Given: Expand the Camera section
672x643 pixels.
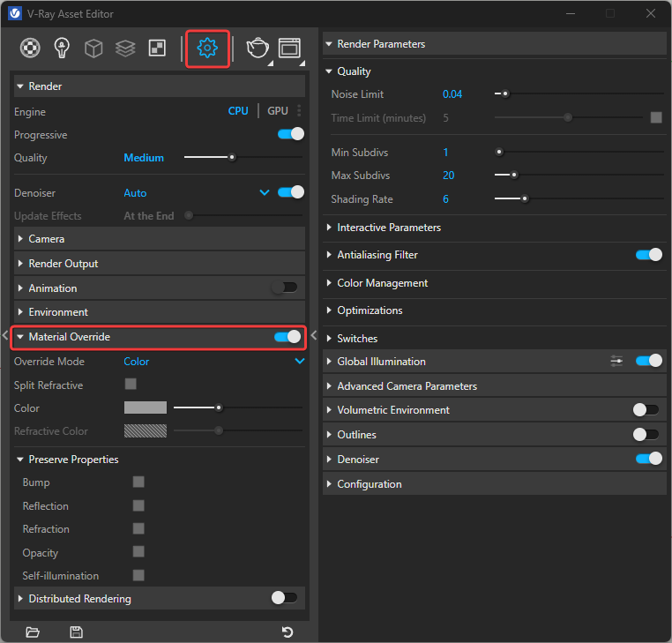Looking at the screenshot, I should click(46, 239).
